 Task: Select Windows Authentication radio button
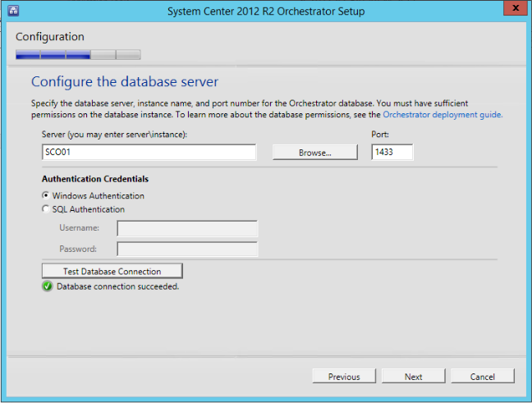tap(46, 196)
